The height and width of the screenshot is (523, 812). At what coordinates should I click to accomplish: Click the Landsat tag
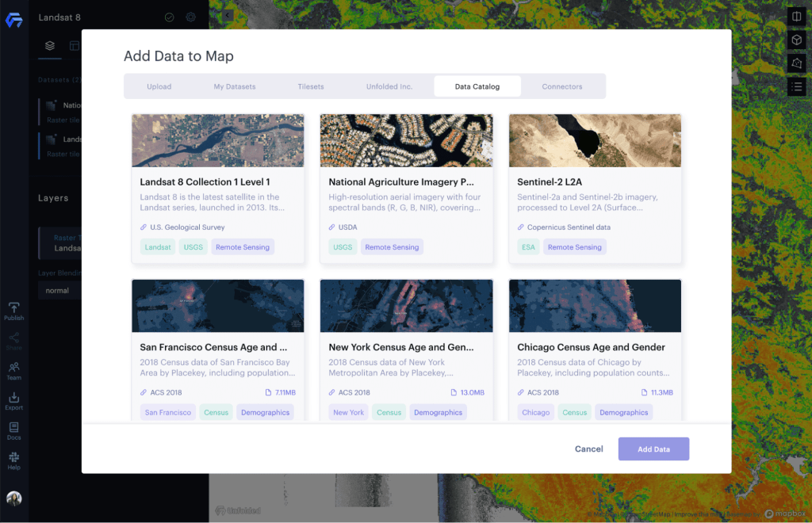click(158, 247)
